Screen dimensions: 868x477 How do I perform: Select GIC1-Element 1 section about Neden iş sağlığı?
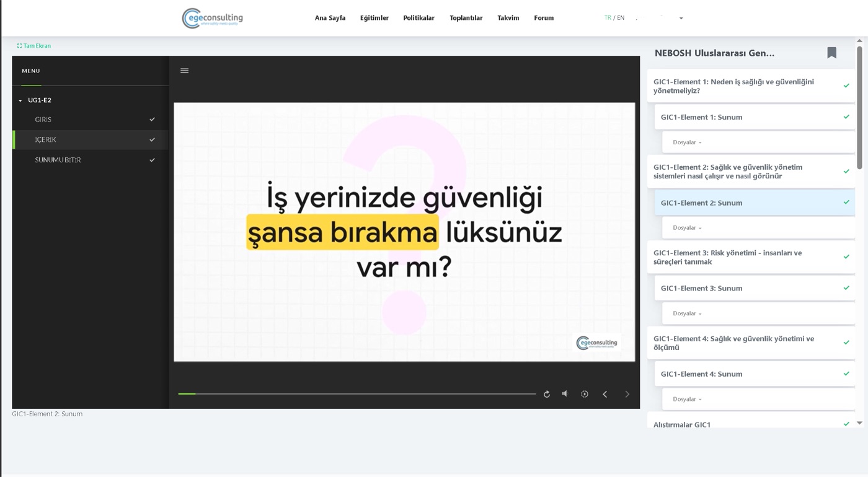pyautogui.click(x=751, y=86)
